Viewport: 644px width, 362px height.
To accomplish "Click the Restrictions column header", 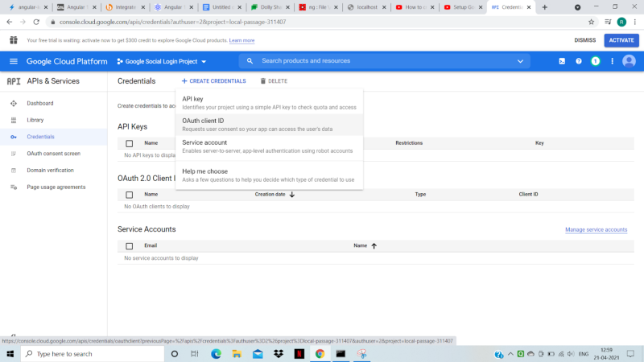I will [409, 143].
